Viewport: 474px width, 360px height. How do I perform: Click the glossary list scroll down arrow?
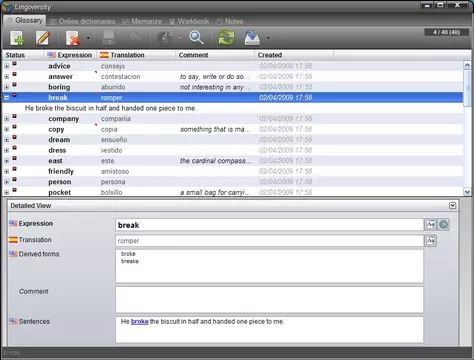tap(467, 192)
